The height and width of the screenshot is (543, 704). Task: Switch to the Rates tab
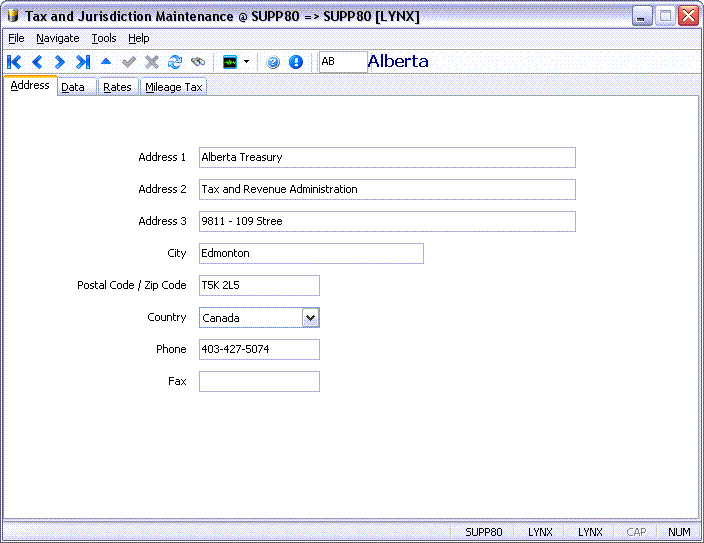pos(117,87)
